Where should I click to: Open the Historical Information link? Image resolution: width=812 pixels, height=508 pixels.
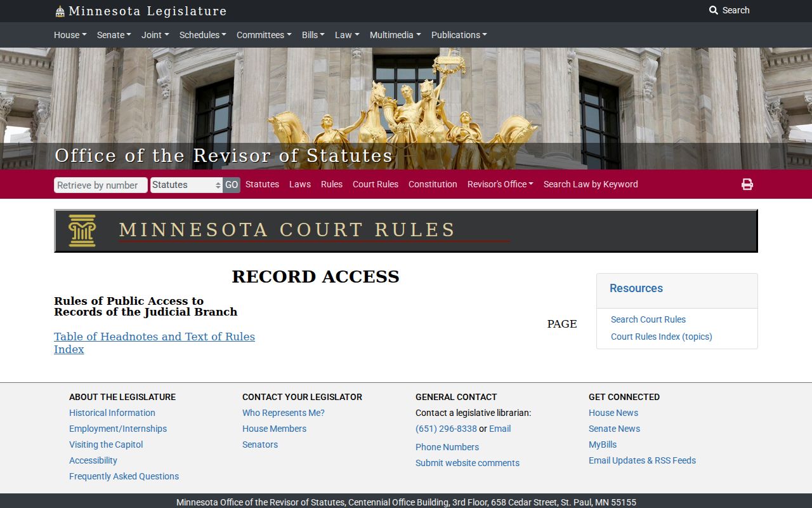click(x=112, y=413)
